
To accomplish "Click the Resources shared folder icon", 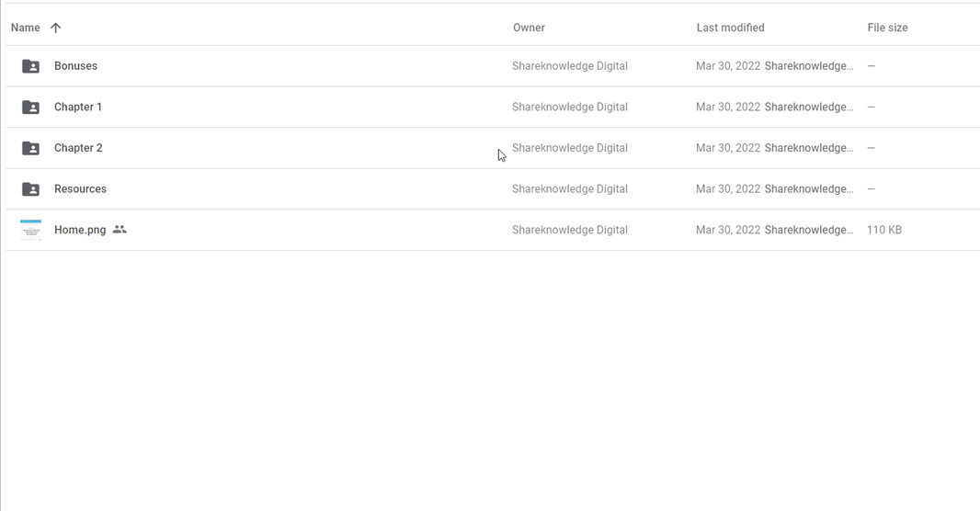I will pyautogui.click(x=30, y=188).
